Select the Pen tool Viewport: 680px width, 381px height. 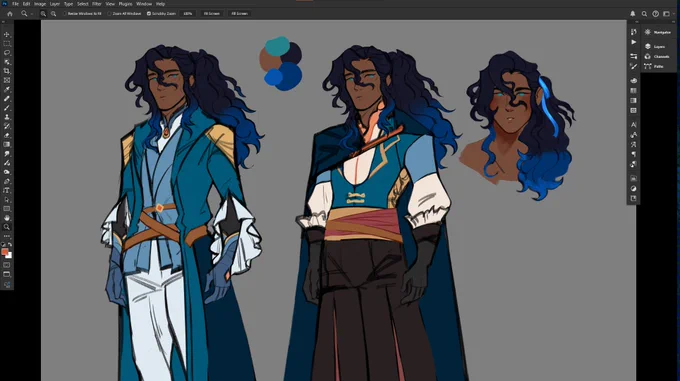[x=7, y=181]
